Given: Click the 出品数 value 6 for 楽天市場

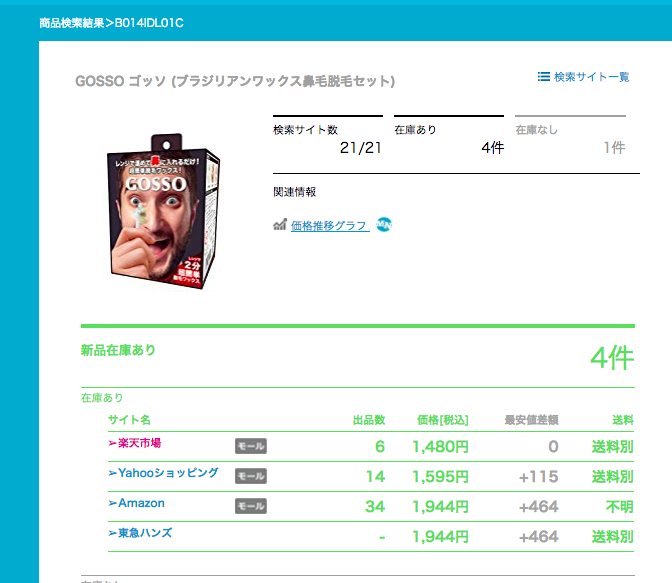Looking at the screenshot, I should point(380,447).
